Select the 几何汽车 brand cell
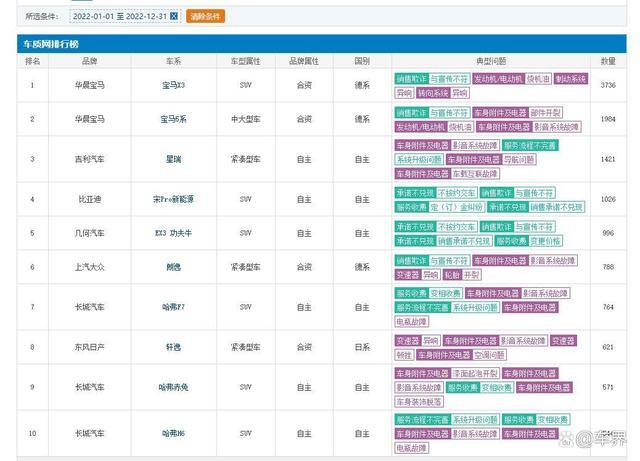The height and width of the screenshot is (461, 640). pyautogui.click(x=90, y=233)
